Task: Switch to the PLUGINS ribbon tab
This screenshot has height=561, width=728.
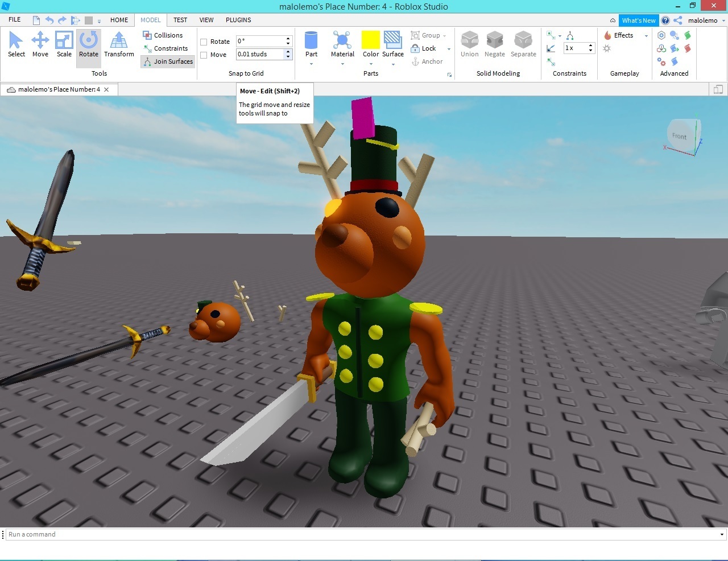Action: tap(238, 20)
